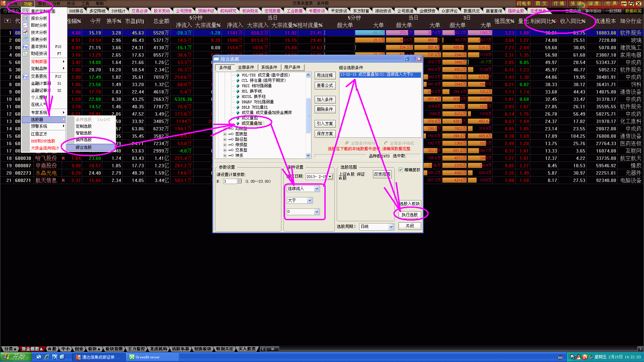Click the 财经资讯 F7 icon
The image size is (644, 362).
25,54
